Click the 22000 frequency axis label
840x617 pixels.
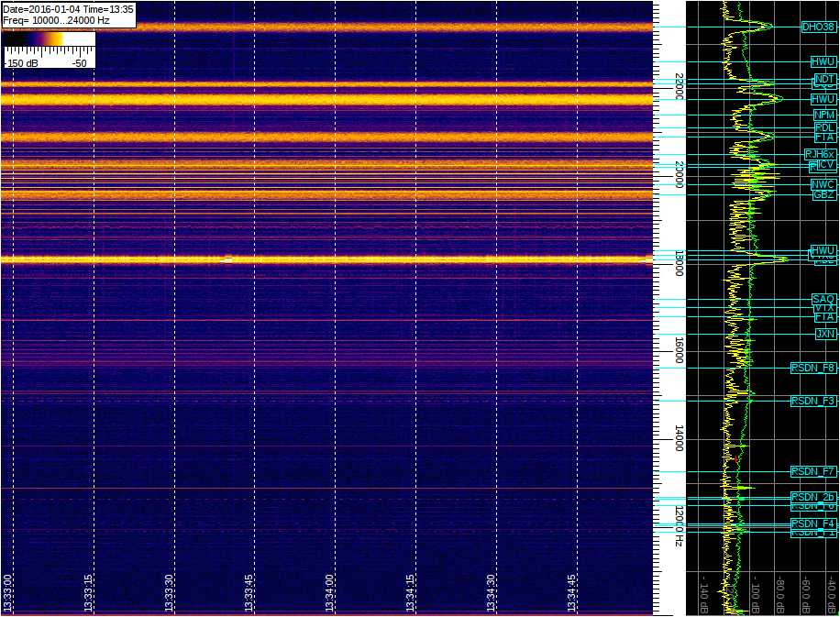(x=679, y=87)
